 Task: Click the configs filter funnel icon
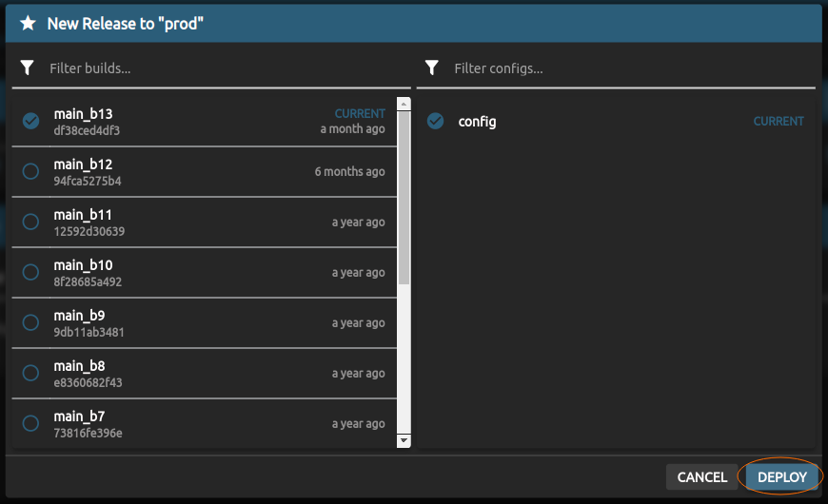pyautogui.click(x=432, y=68)
